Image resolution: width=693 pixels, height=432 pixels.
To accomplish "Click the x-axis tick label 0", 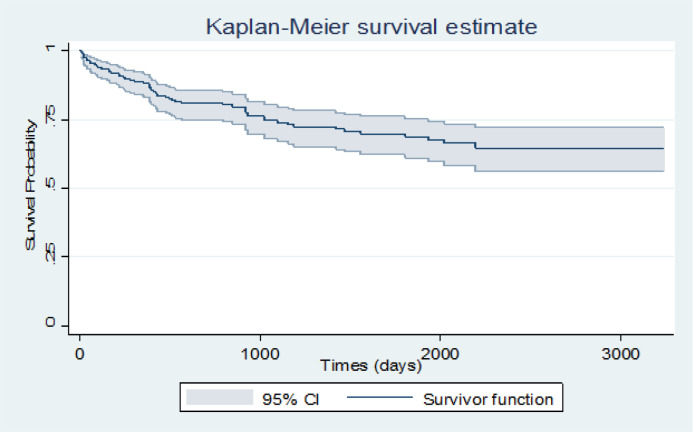I will click(80, 354).
